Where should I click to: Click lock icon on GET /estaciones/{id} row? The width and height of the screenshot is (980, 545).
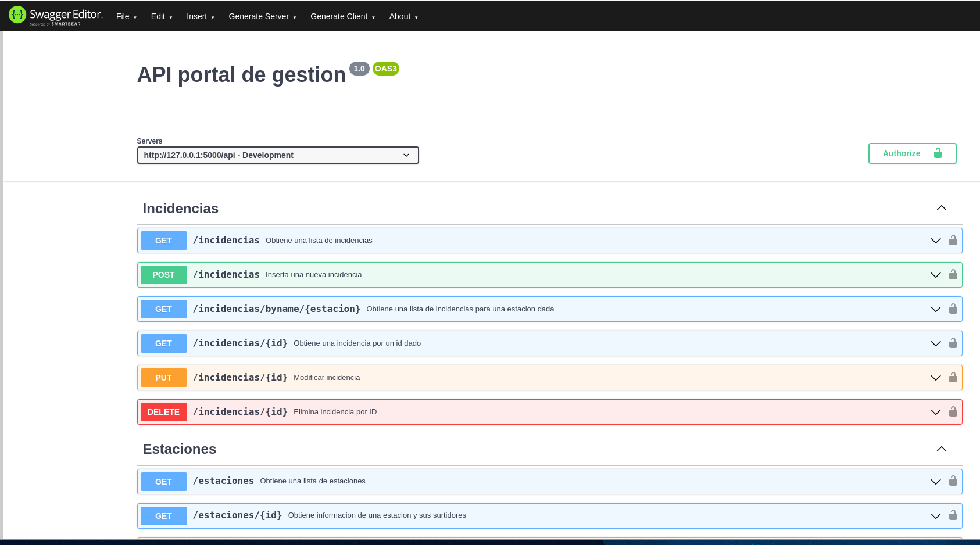953,515
